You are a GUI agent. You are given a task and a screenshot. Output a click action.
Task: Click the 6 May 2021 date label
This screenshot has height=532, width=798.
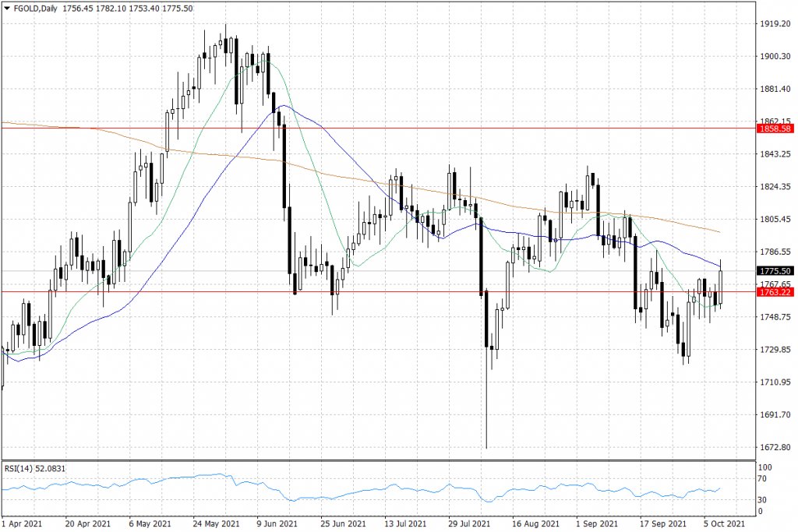[150, 523]
